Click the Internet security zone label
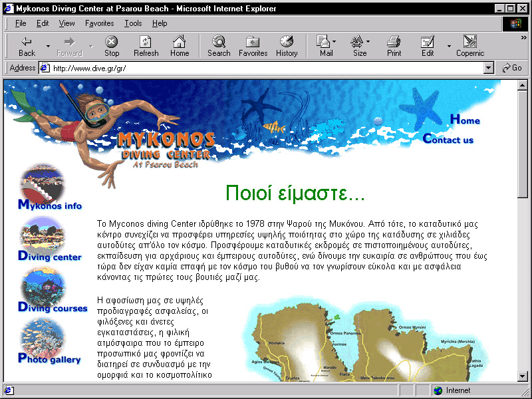532x399 pixels. (x=458, y=390)
